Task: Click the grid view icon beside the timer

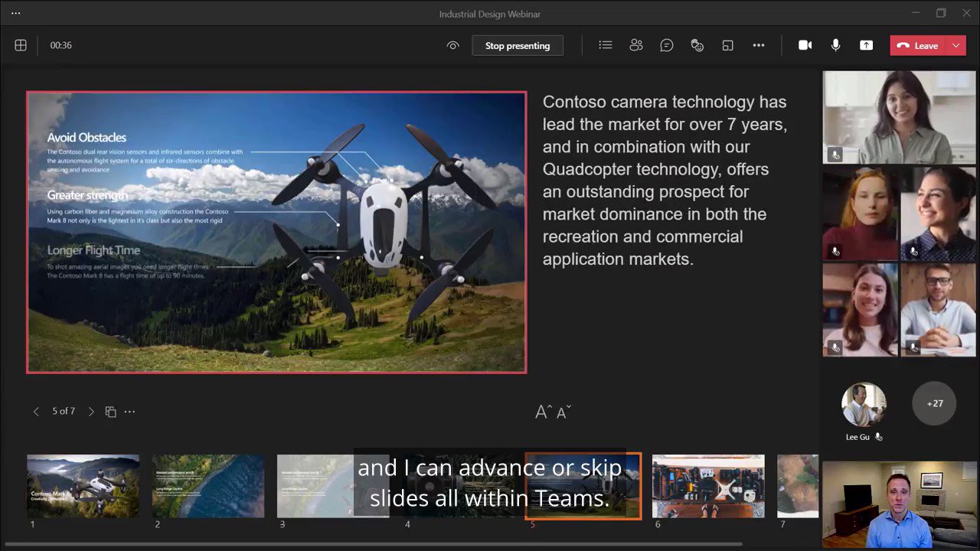Action: [21, 45]
